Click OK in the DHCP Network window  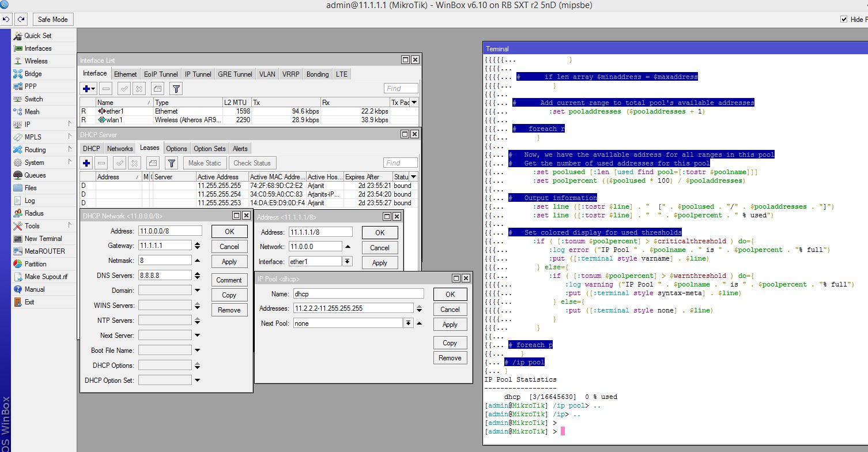pos(229,231)
